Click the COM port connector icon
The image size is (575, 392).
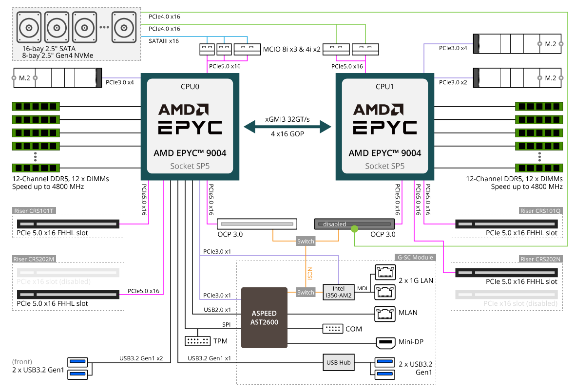pyautogui.click(x=333, y=329)
